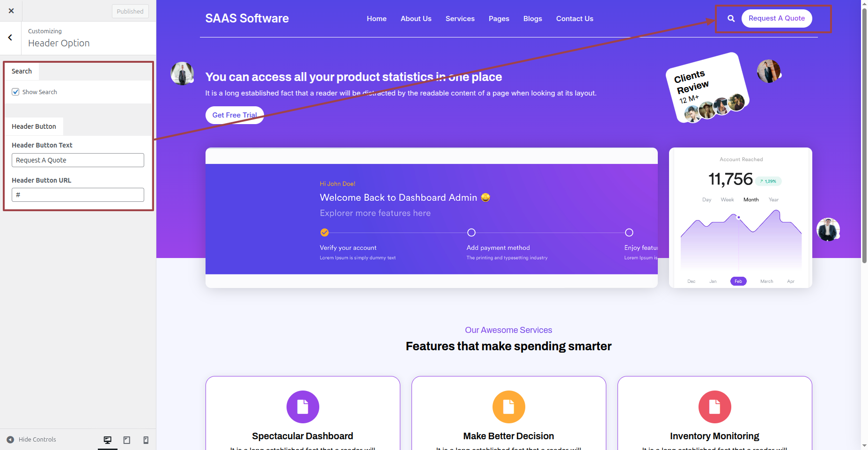Close the Customizer with the X icon
The width and height of the screenshot is (868, 450).
coord(11,11)
